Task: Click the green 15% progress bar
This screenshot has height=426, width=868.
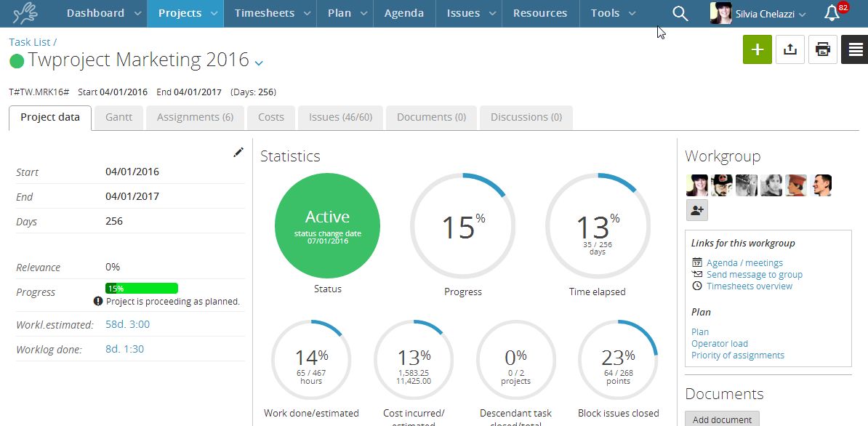Action: [x=142, y=289]
